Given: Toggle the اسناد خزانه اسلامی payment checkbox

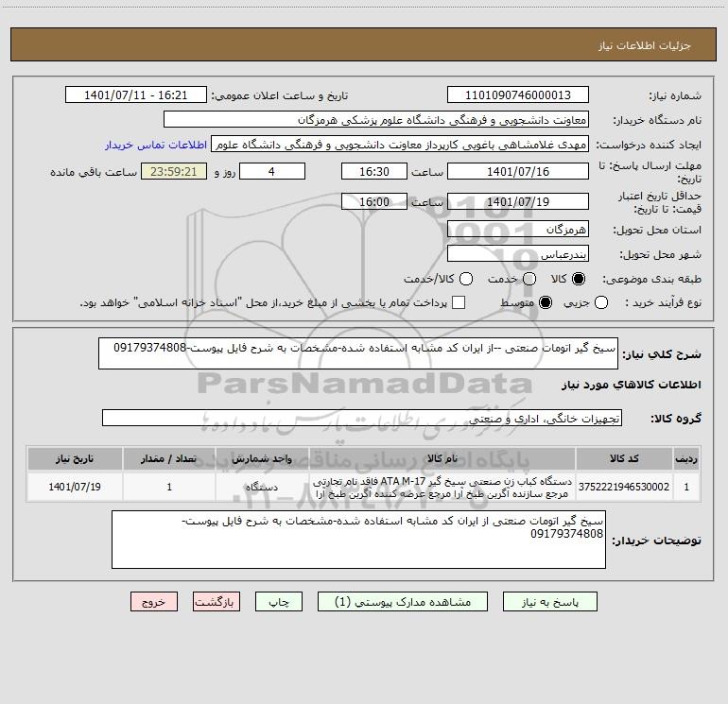Looking at the screenshot, I should (459, 302).
